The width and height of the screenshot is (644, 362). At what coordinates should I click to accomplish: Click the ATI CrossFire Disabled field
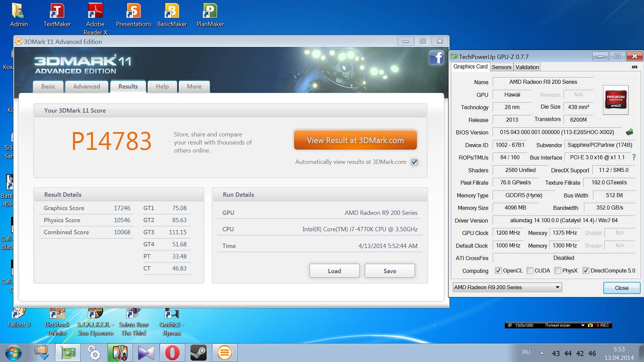click(x=563, y=258)
